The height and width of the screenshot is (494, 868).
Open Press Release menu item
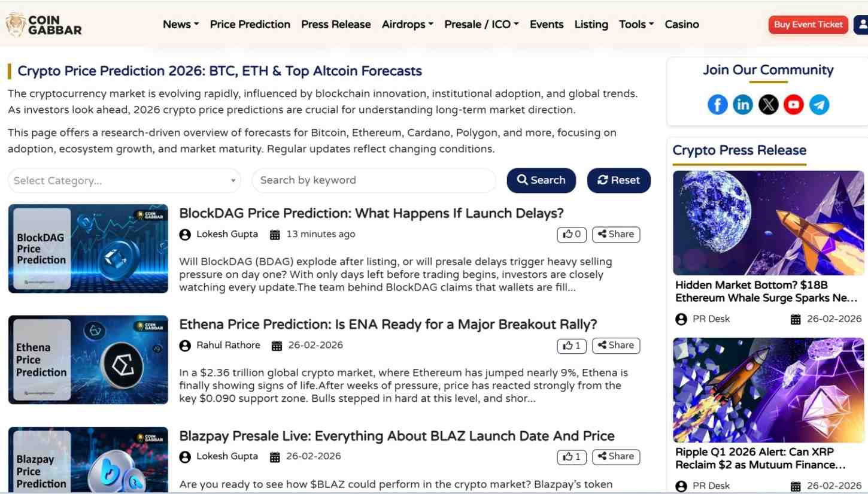(336, 25)
